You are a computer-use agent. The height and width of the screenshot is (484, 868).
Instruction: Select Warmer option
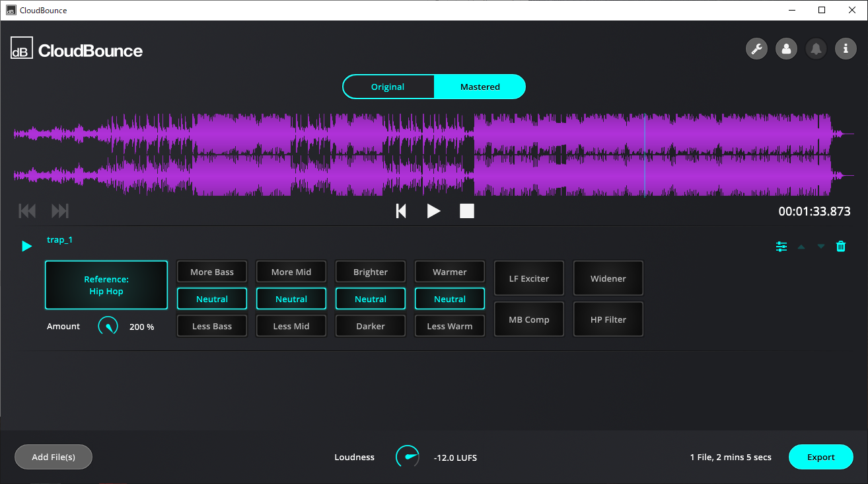click(450, 272)
